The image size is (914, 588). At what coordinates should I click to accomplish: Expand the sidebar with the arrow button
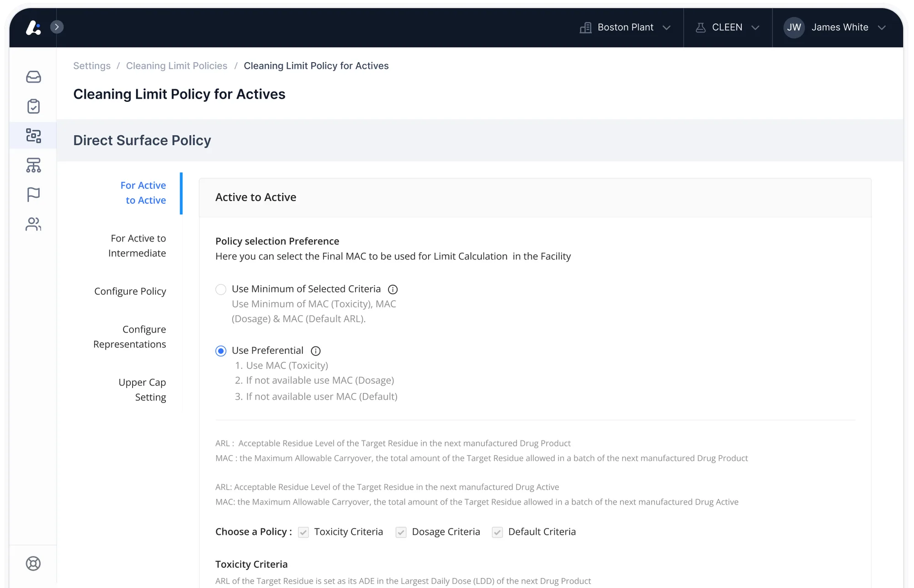[x=57, y=27]
